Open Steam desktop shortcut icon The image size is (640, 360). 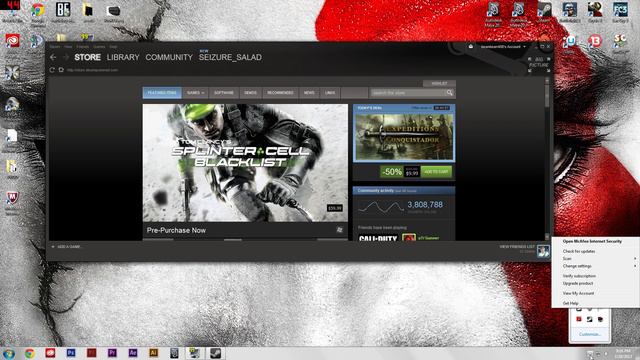pos(544,10)
